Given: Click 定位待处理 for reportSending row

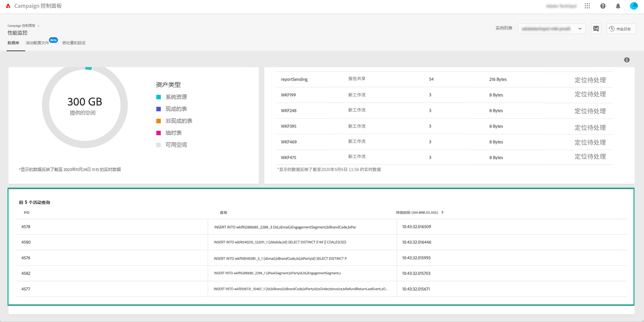Looking at the screenshot, I should click(x=590, y=80).
